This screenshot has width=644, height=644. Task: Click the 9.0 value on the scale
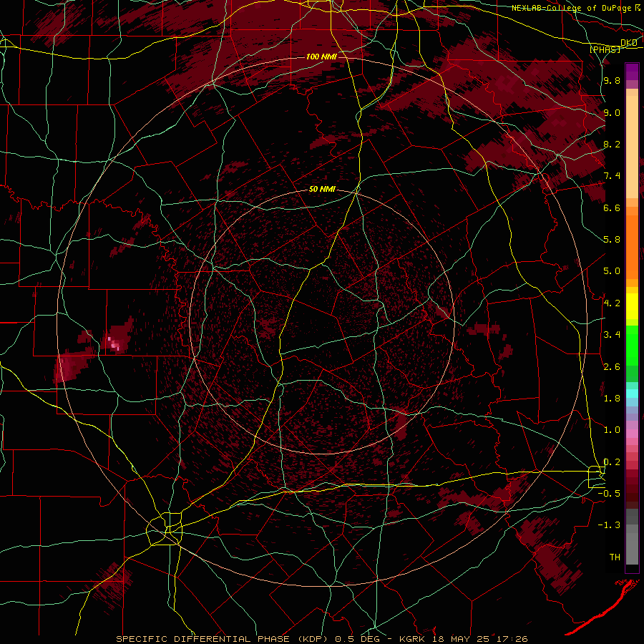tap(612, 112)
